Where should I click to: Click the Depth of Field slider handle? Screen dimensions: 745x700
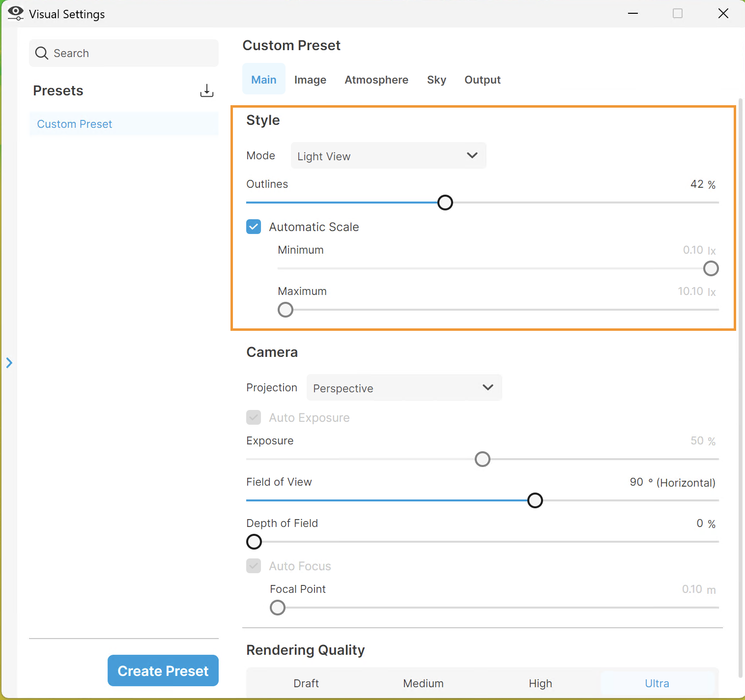[x=254, y=542]
